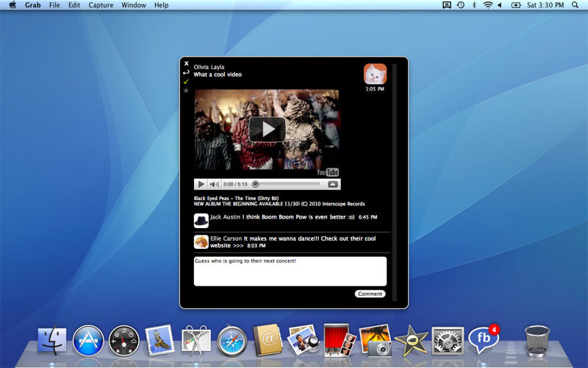
Task: Open Address Book in the Dock
Action: click(268, 340)
